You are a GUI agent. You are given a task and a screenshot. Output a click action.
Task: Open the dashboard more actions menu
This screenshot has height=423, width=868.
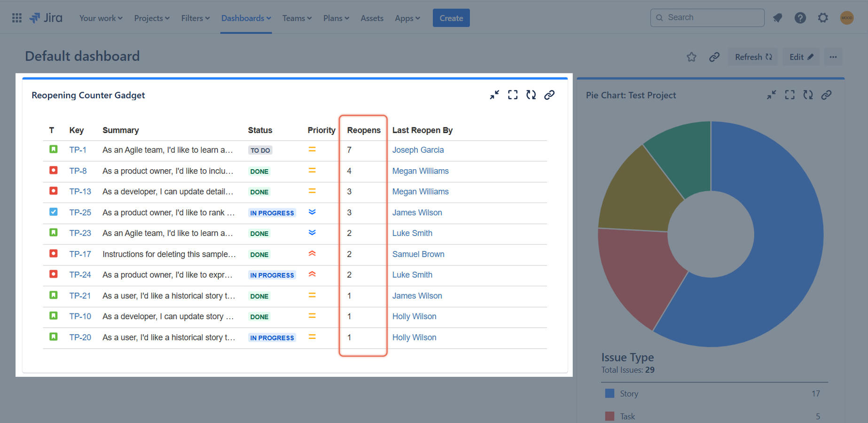833,57
